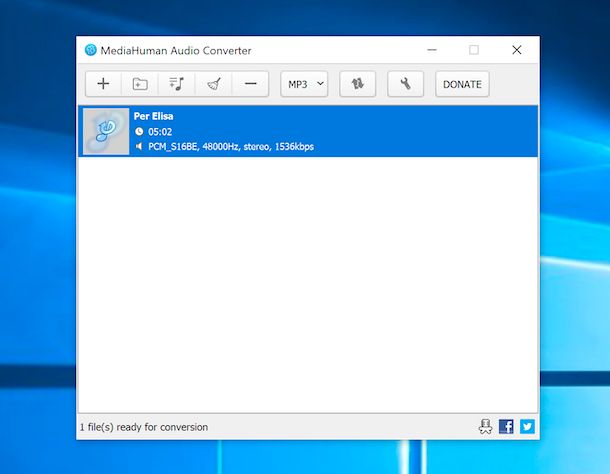Screen dimensions: 610x474
Task: Click the clock icon beside duration
Action: click(x=139, y=132)
